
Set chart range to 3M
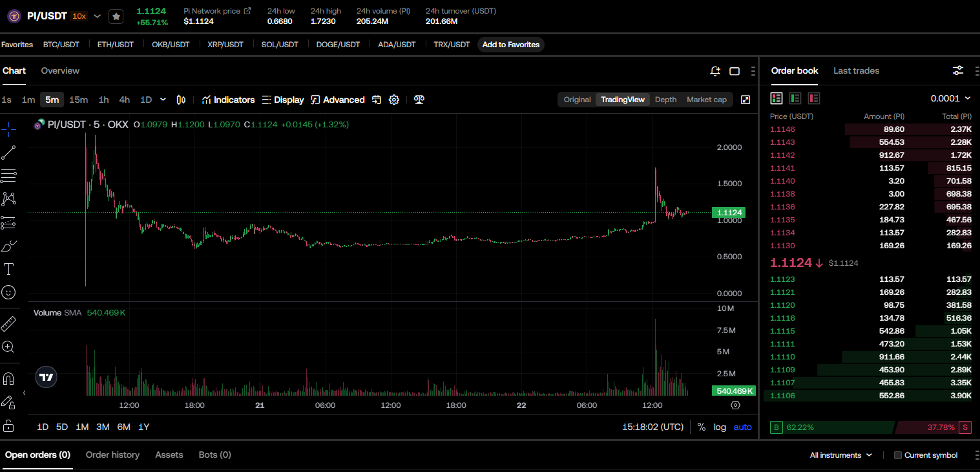click(x=103, y=427)
